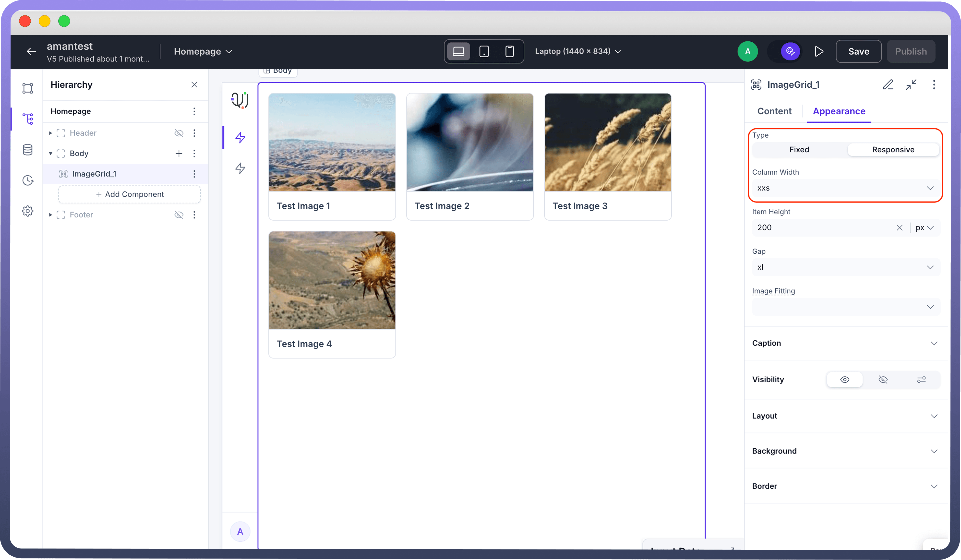Switch to the Content tab
961x560 pixels.
click(x=774, y=111)
